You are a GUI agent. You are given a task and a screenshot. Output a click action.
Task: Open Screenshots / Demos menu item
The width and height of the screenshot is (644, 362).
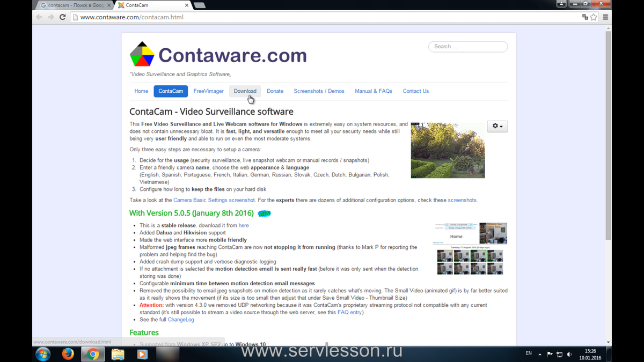click(319, 91)
